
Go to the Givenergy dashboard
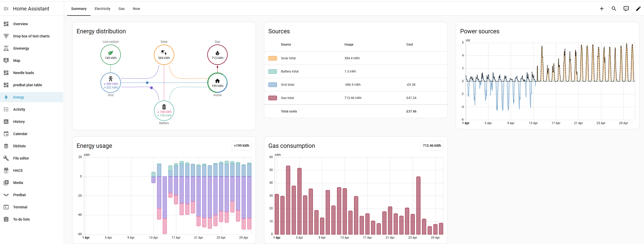pos(32,48)
